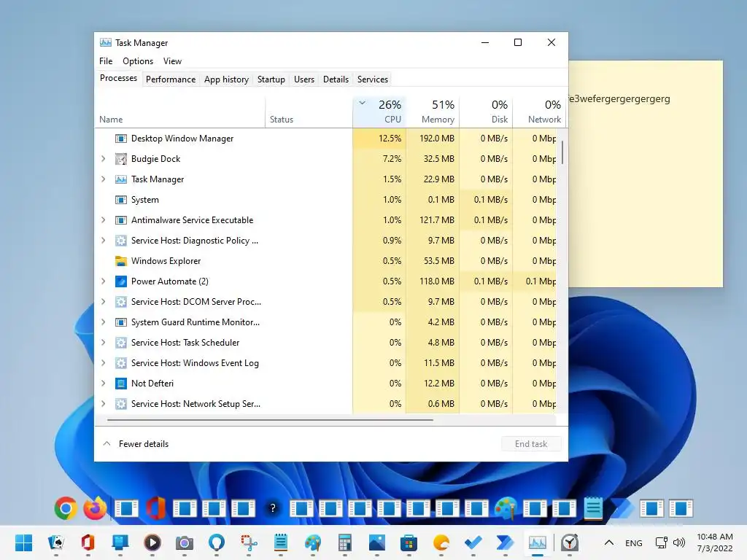Expand Antimalware Service Executable row

(x=104, y=220)
